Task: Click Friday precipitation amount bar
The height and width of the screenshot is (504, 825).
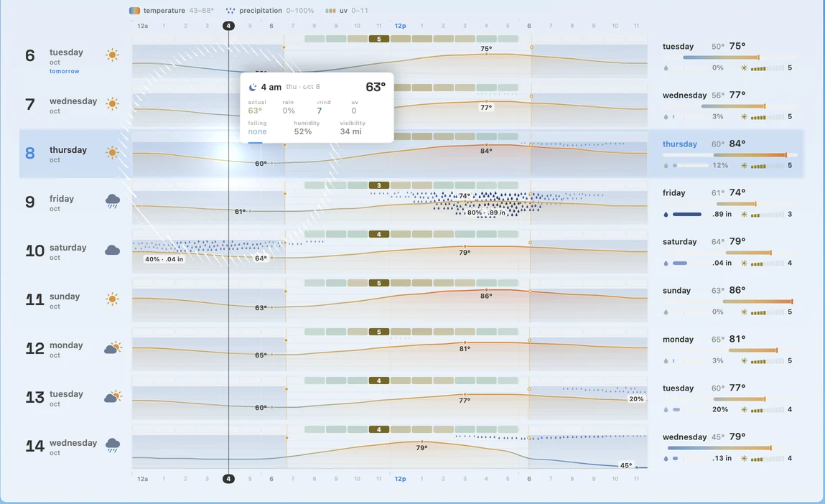Action: click(x=687, y=214)
